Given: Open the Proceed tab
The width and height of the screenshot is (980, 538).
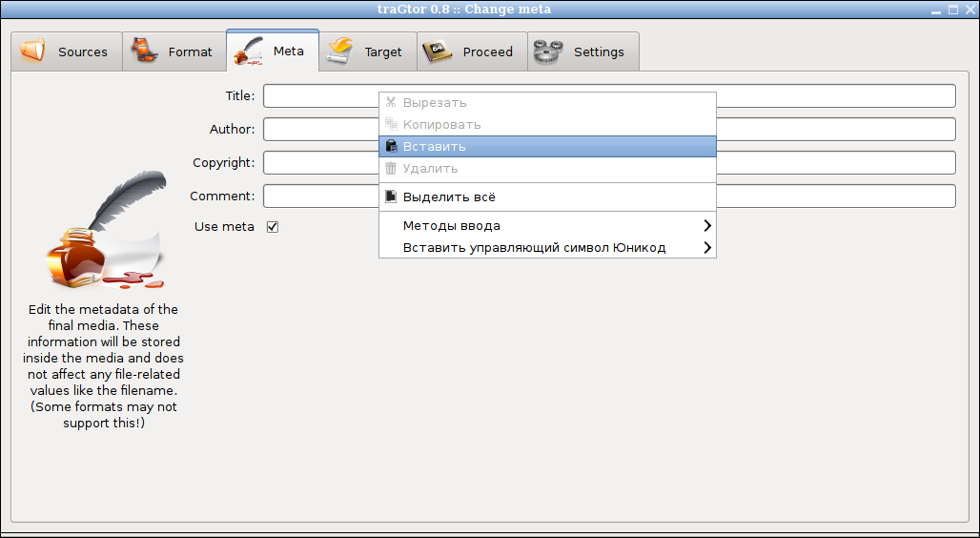Looking at the screenshot, I should click(473, 52).
